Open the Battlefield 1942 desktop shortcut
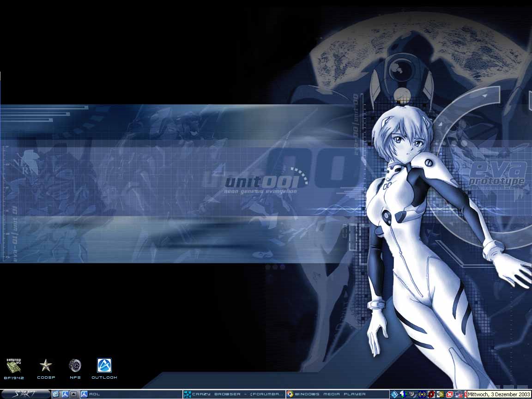The height and width of the screenshot is (399, 532). point(13,369)
